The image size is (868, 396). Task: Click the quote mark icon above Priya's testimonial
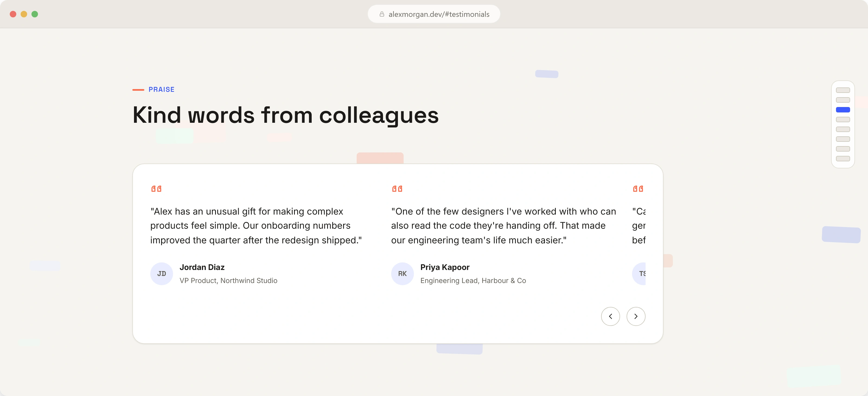coord(397,188)
